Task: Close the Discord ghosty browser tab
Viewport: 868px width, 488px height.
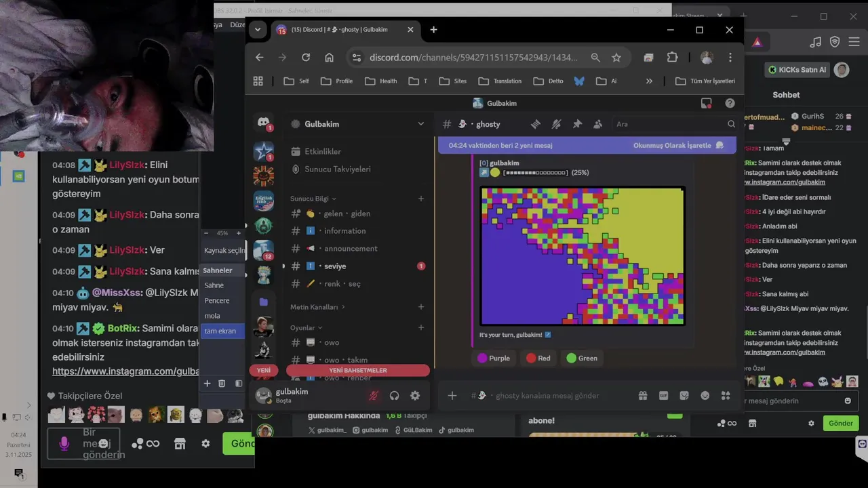Action: click(410, 30)
